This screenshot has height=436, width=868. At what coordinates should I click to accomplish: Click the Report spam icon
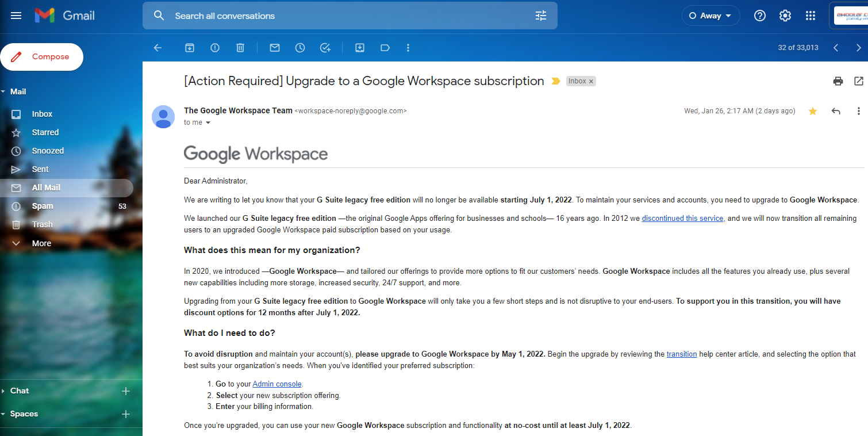[x=215, y=48]
